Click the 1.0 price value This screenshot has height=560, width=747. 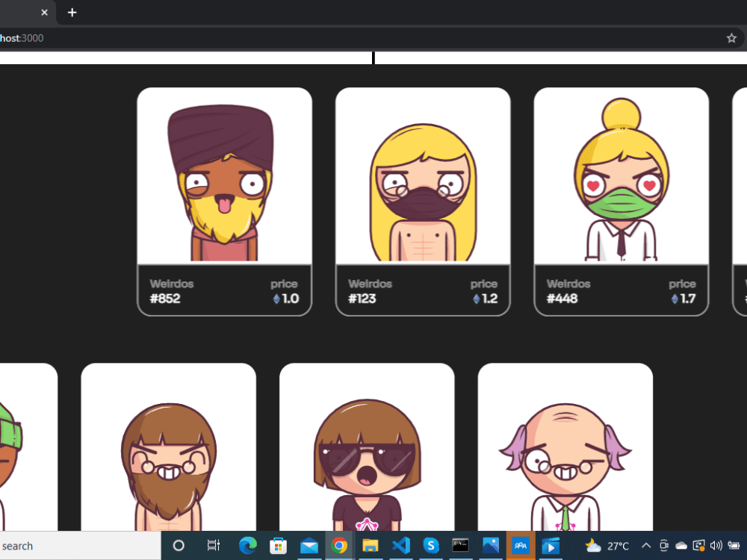(x=290, y=299)
